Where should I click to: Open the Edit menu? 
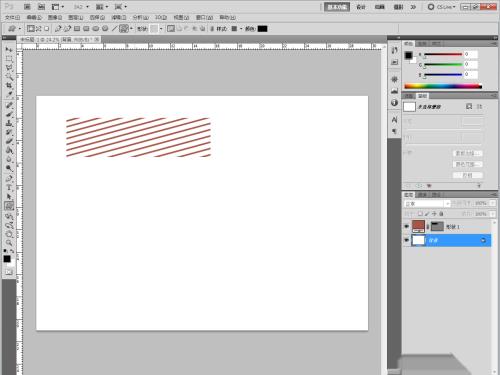point(34,17)
